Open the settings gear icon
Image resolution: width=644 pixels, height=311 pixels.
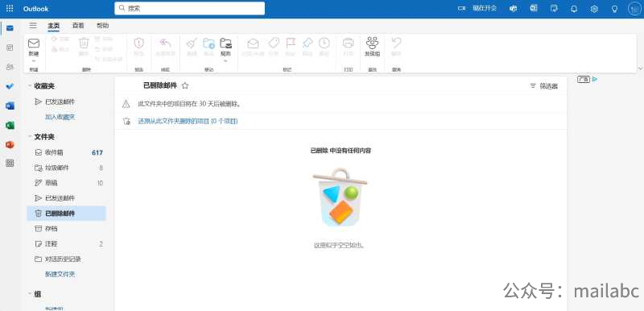594,9
